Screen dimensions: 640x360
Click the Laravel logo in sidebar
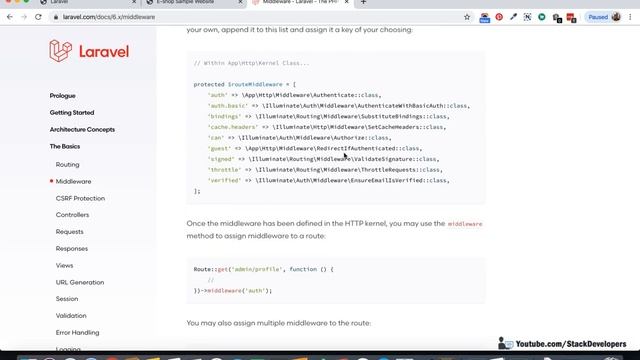[89, 51]
